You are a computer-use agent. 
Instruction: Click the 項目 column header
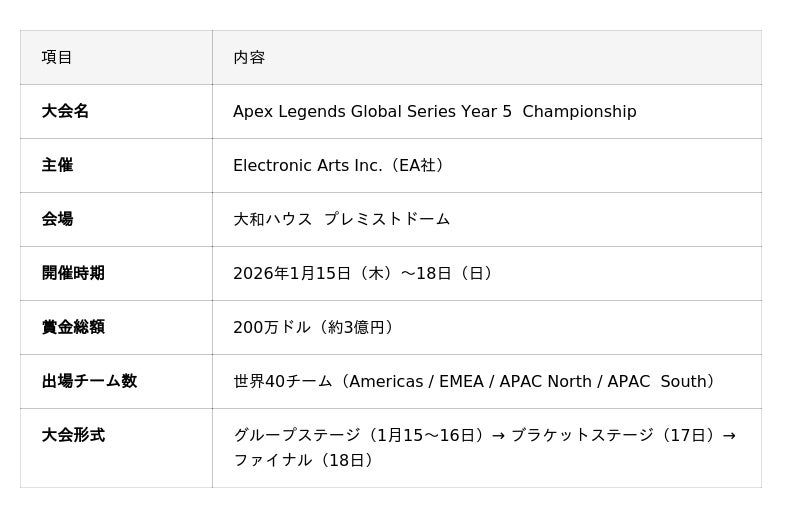[57, 57]
